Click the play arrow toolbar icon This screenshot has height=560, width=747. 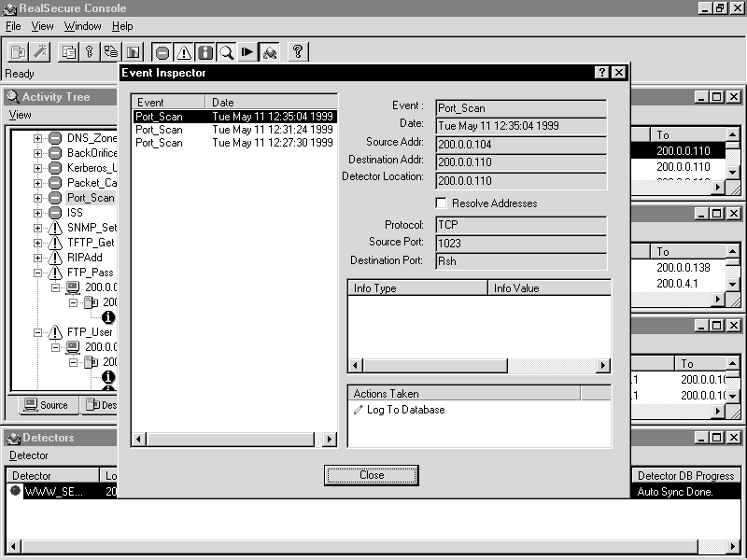[247, 52]
